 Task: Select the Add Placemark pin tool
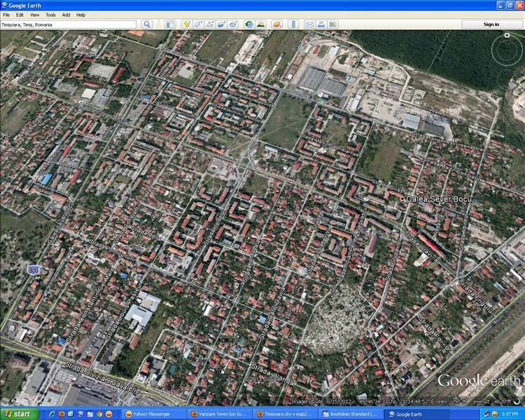187,24
